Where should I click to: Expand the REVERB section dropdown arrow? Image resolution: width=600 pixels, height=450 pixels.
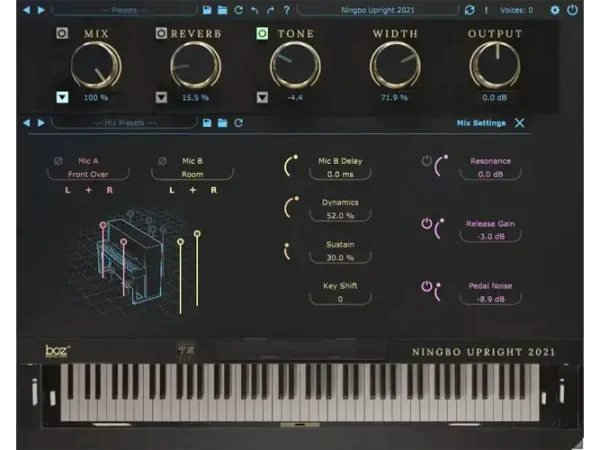pyautogui.click(x=161, y=97)
